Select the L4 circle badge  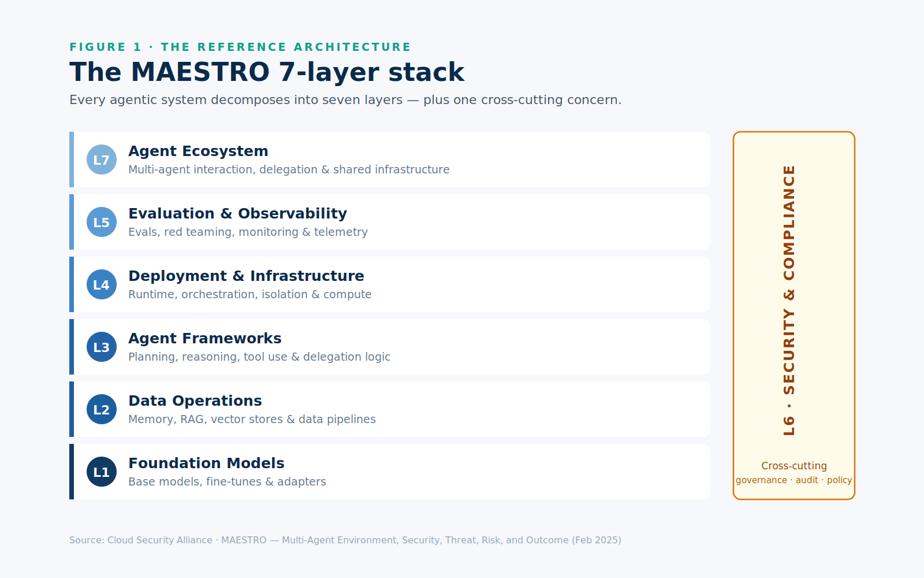point(102,284)
